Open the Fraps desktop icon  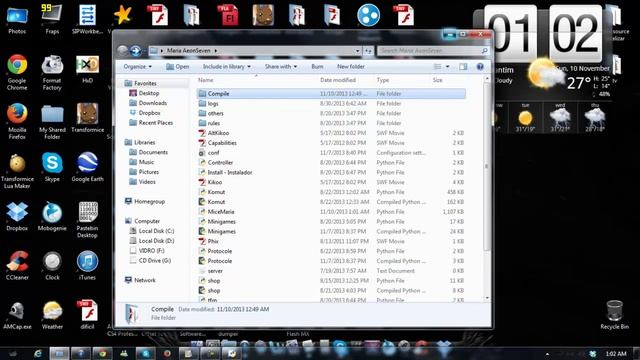(x=52, y=19)
